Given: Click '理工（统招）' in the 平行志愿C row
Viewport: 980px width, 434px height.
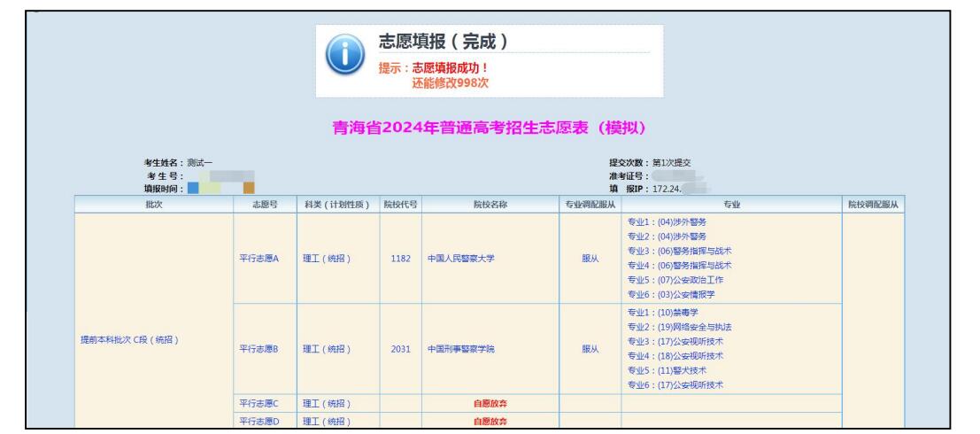Looking at the screenshot, I should 327,403.
